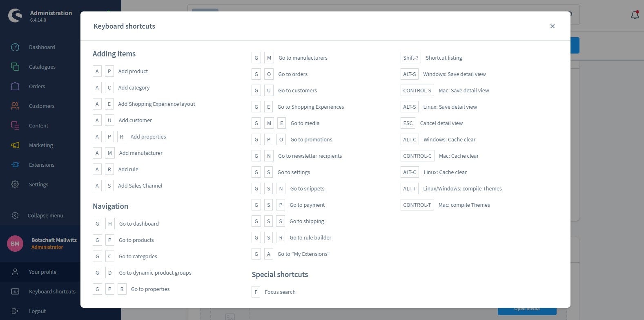
Task: Click 'Go to properties' text
Action: 150,289
